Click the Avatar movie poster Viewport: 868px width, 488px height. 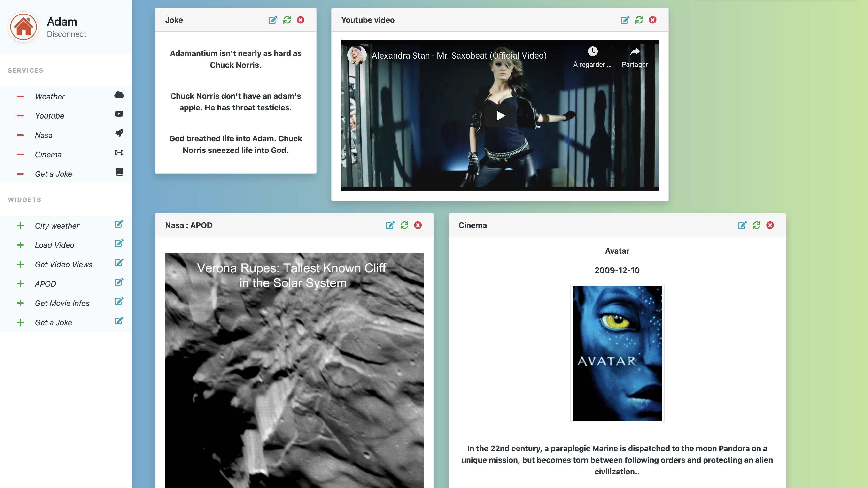(617, 353)
